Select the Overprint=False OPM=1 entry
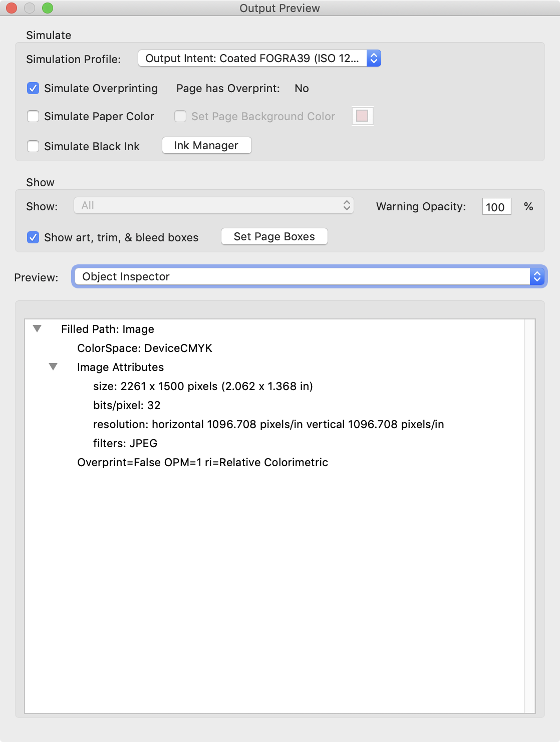This screenshot has width=560, height=742. [x=203, y=462]
